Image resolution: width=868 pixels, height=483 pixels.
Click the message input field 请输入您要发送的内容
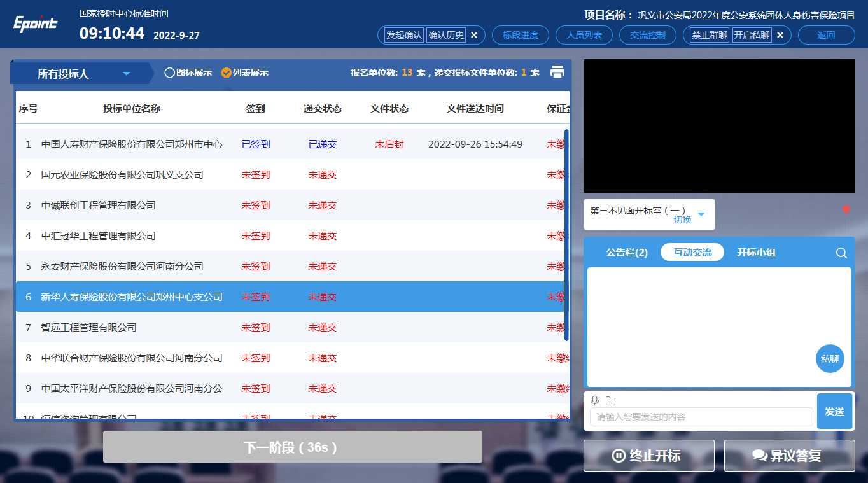click(701, 417)
